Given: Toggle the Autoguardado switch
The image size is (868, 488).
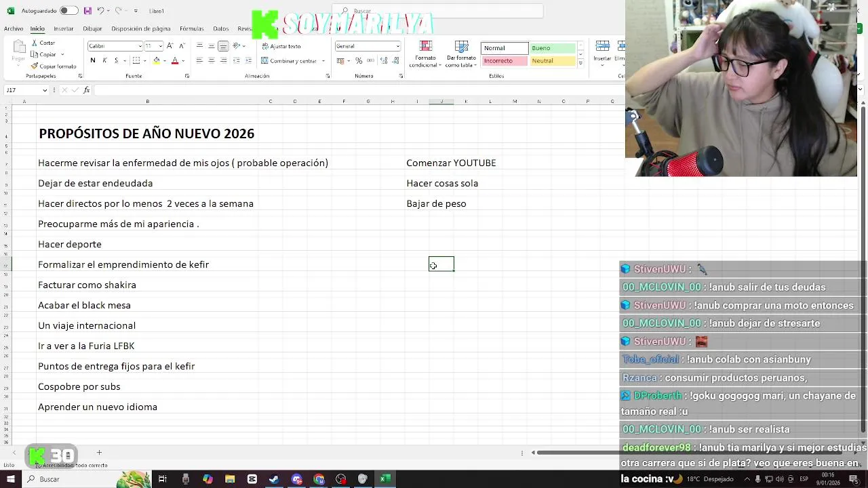Looking at the screenshot, I should point(69,11).
